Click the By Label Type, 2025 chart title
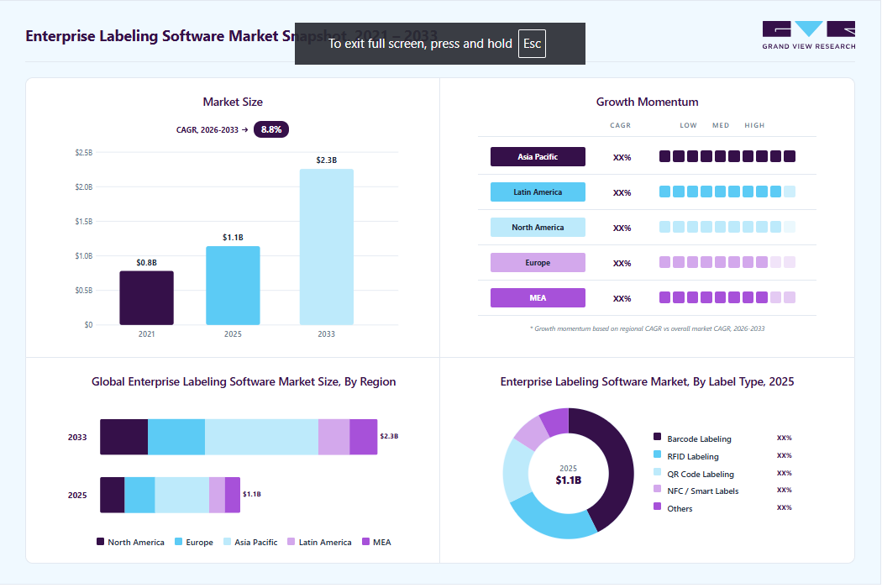This screenshot has width=882, height=588. [647, 381]
